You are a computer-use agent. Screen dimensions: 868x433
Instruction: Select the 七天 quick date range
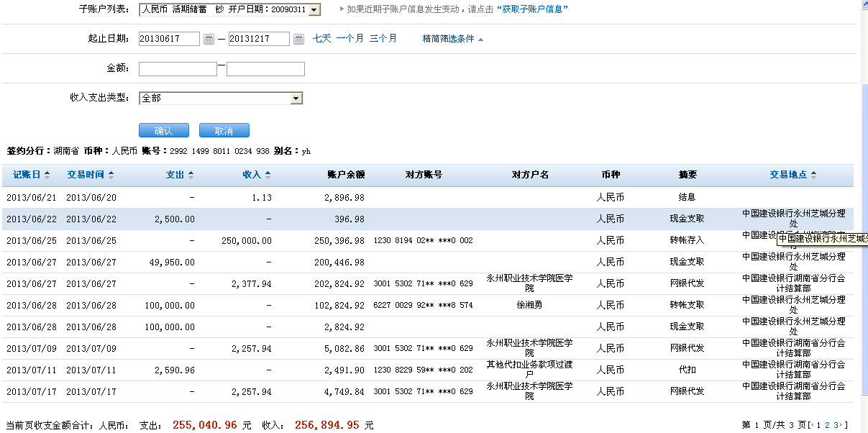point(321,39)
